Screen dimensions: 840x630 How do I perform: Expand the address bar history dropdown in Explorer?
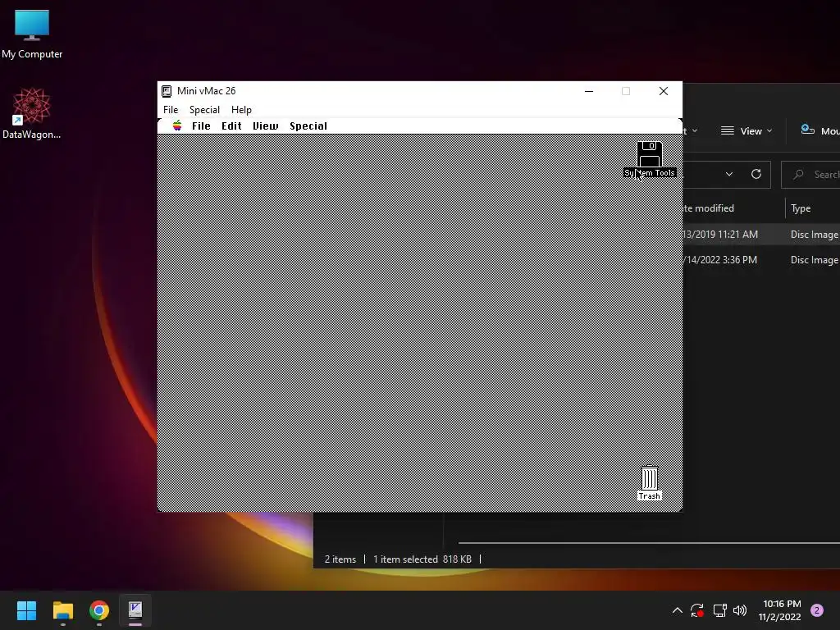point(729,174)
